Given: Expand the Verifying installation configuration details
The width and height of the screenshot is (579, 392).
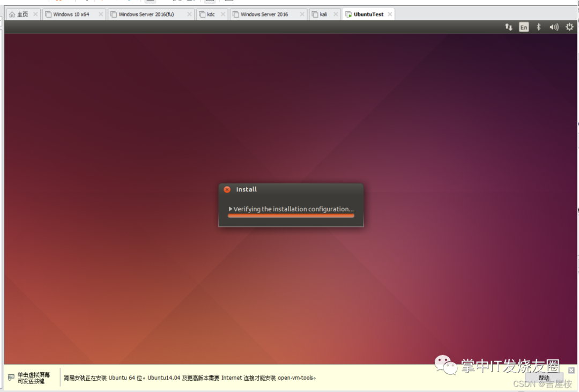Looking at the screenshot, I should click(x=231, y=209).
